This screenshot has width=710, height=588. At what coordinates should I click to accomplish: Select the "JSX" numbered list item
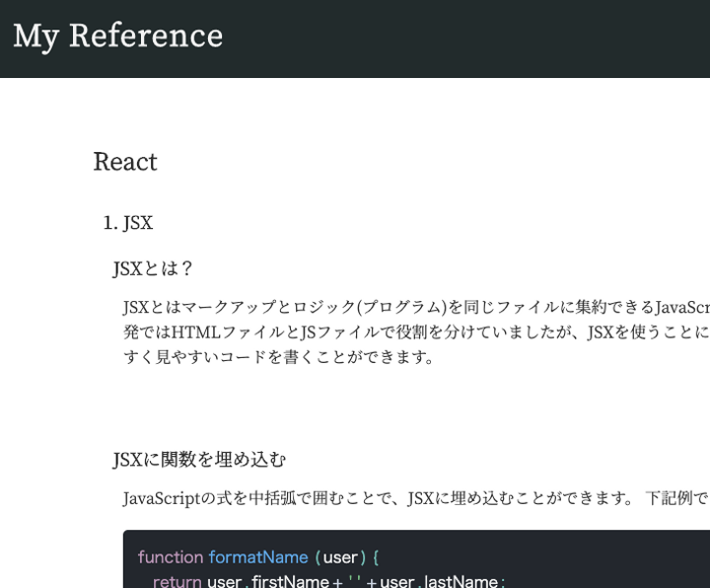138,223
